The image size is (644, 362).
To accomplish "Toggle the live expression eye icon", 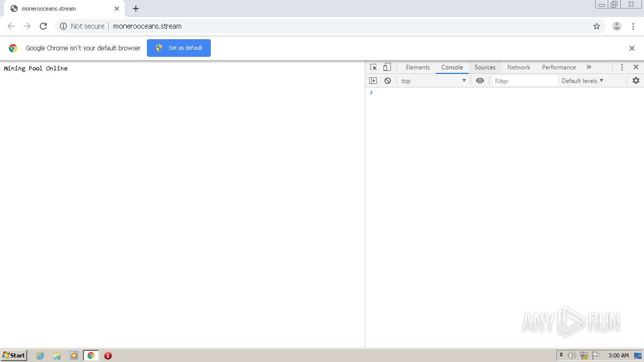I will [x=480, y=81].
